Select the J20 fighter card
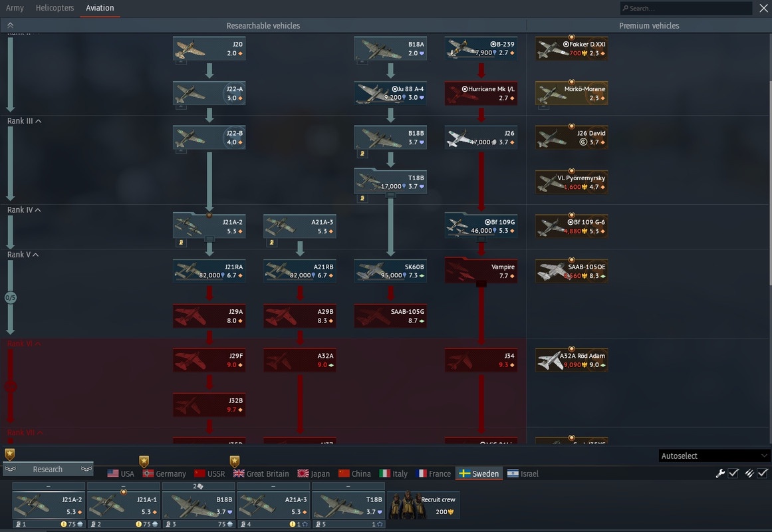Image resolution: width=772 pixels, height=532 pixels. click(x=209, y=49)
